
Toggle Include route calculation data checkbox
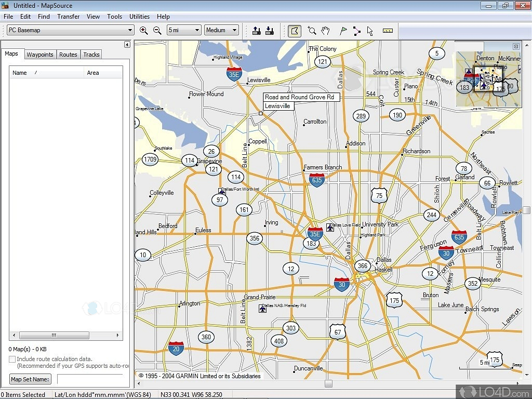(x=12, y=359)
